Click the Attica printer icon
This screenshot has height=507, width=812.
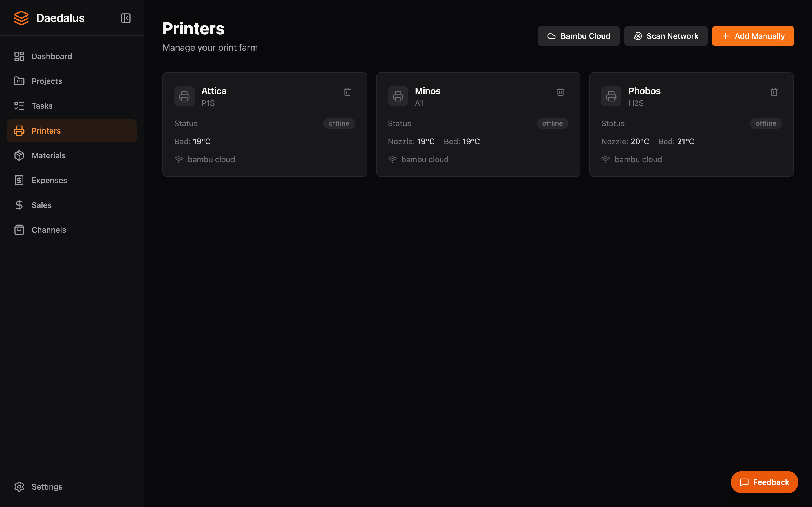184,97
